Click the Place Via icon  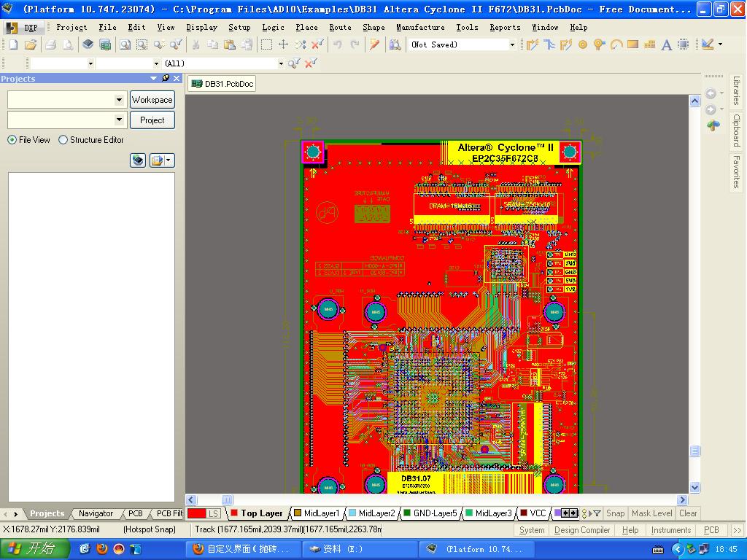pyautogui.click(x=599, y=45)
